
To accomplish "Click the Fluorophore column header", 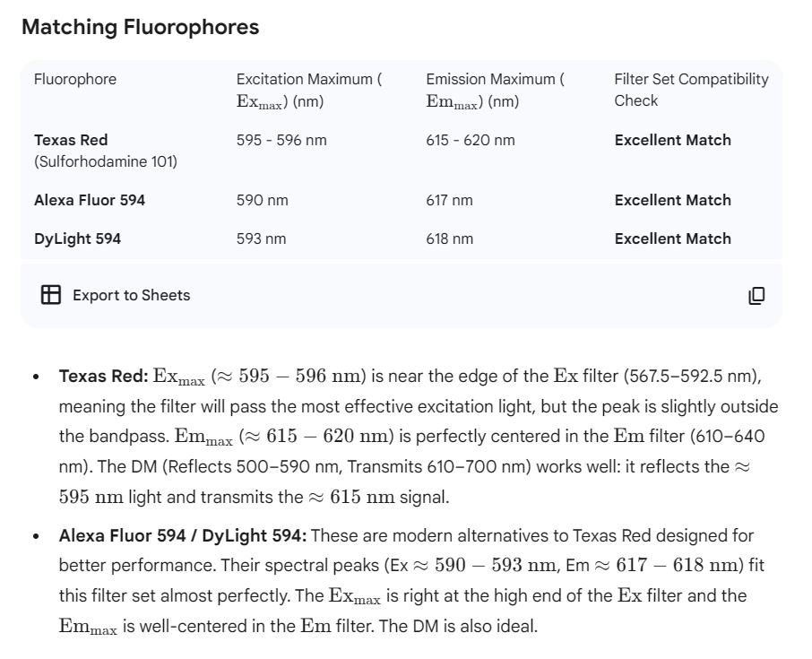I will tap(75, 79).
